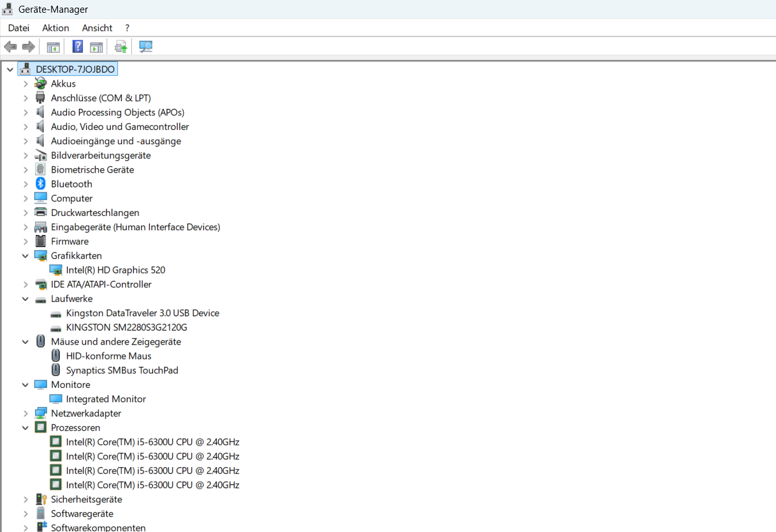Image resolution: width=776 pixels, height=532 pixels.
Task: Open the Ansicht menu
Action: tap(97, 28)
